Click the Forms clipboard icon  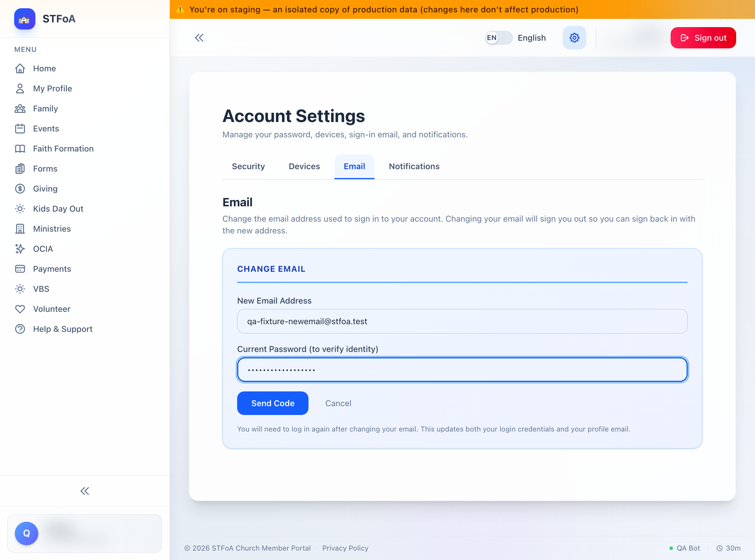pos(20,169)
